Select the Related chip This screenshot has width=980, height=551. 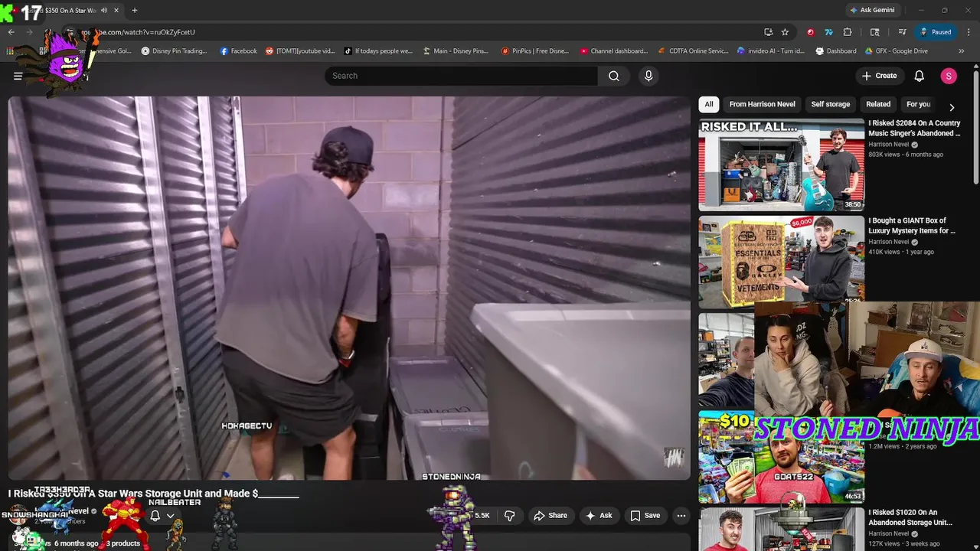coord(878,104)
